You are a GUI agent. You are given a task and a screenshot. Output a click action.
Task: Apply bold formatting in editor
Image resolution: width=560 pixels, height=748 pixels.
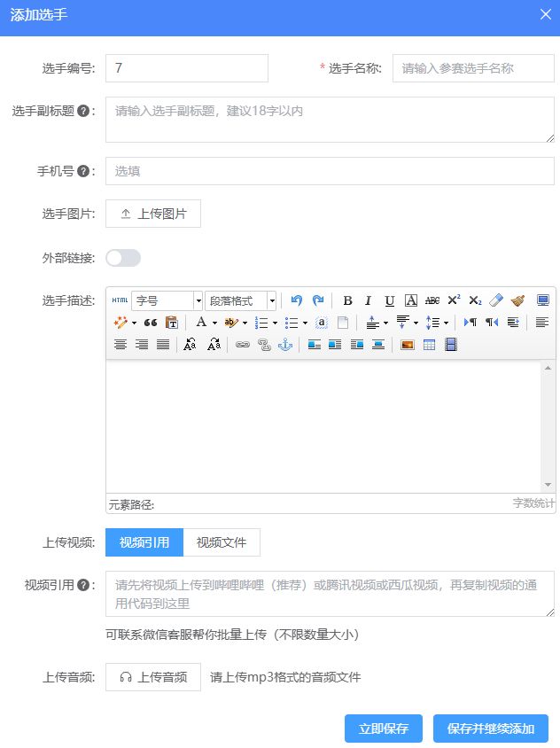pos(347,300)
